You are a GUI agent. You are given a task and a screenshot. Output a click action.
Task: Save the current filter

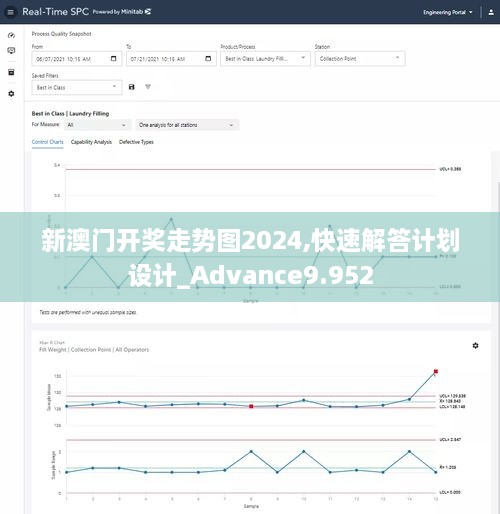coord(132,87)
